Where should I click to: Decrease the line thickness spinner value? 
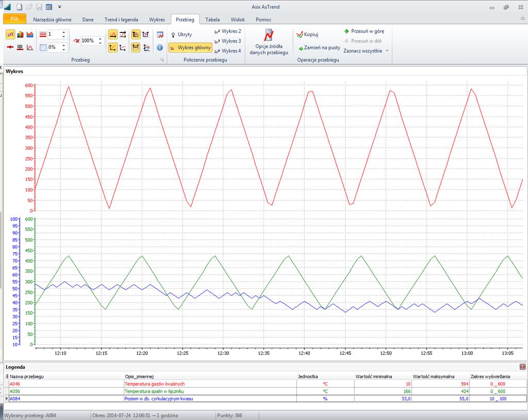click(63, 37)
